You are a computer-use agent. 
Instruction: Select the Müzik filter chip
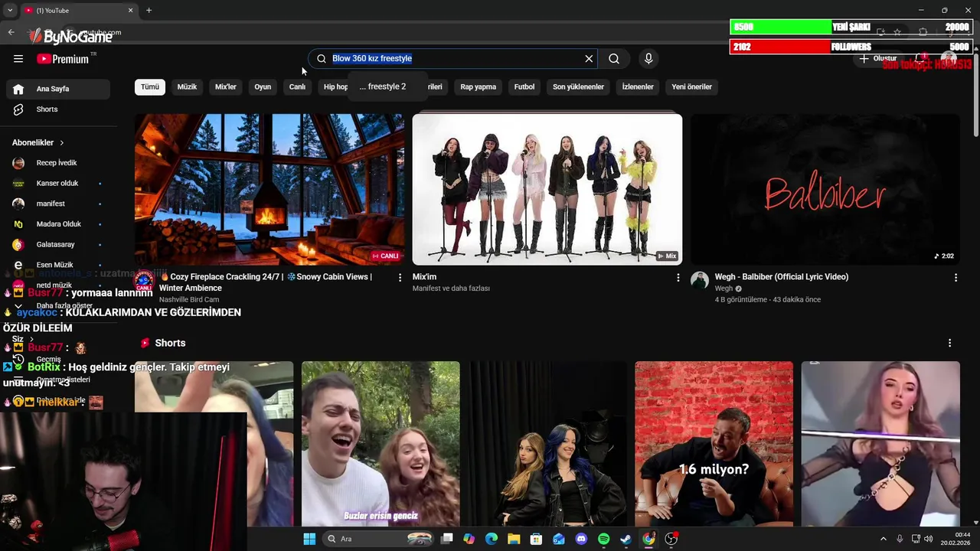coord(187,87)
